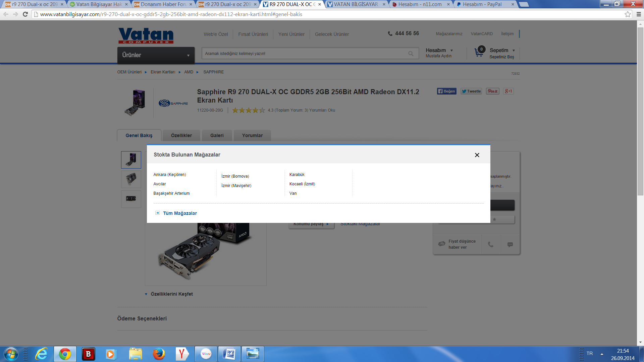Select Kocaeli (İzmit) store

click(x=302, y=184)
